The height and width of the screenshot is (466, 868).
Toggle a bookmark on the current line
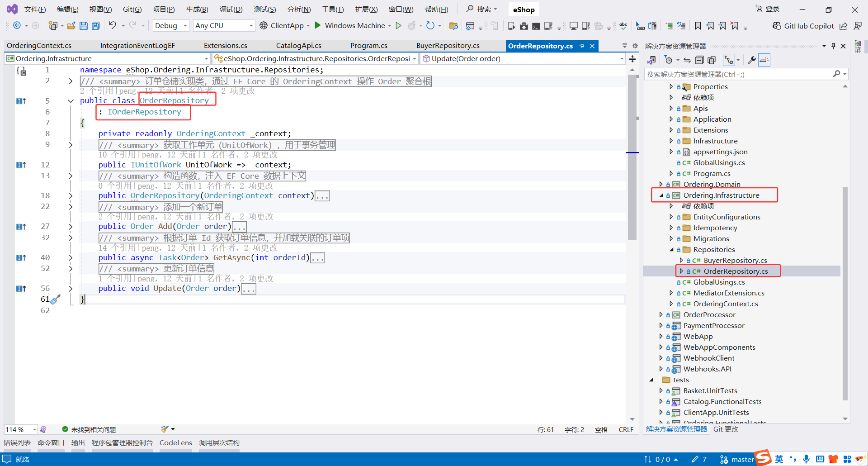click(698, 26)
